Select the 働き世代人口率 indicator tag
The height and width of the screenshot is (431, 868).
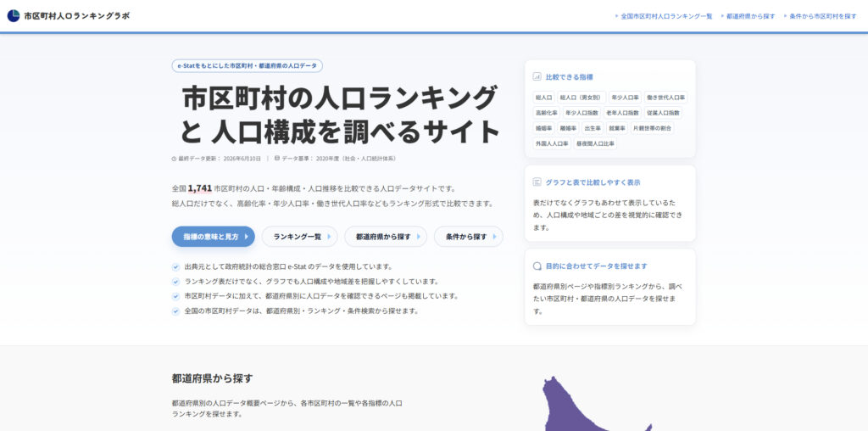pyautogui.click(x=666, y=98)
